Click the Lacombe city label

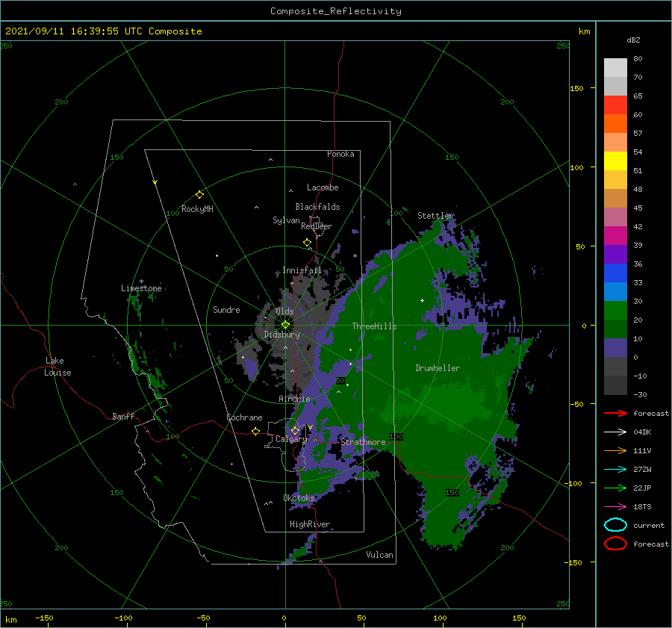[323, 187]
